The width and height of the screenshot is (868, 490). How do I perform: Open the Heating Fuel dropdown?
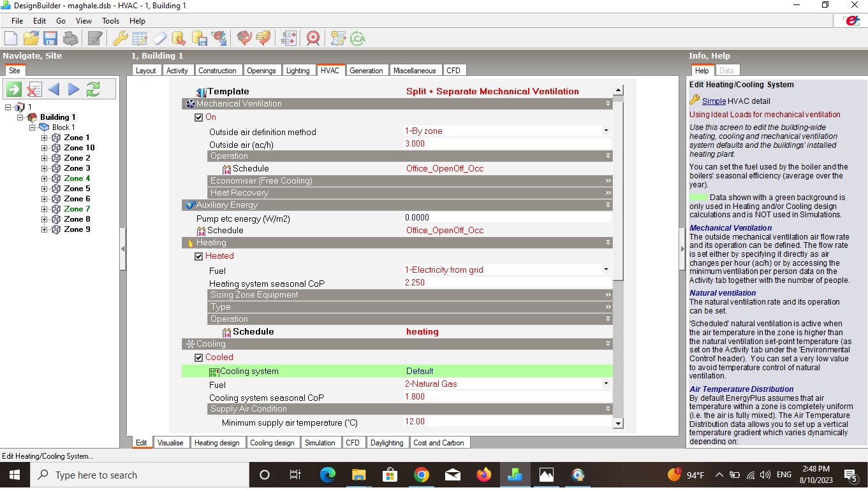coord(606,270)
